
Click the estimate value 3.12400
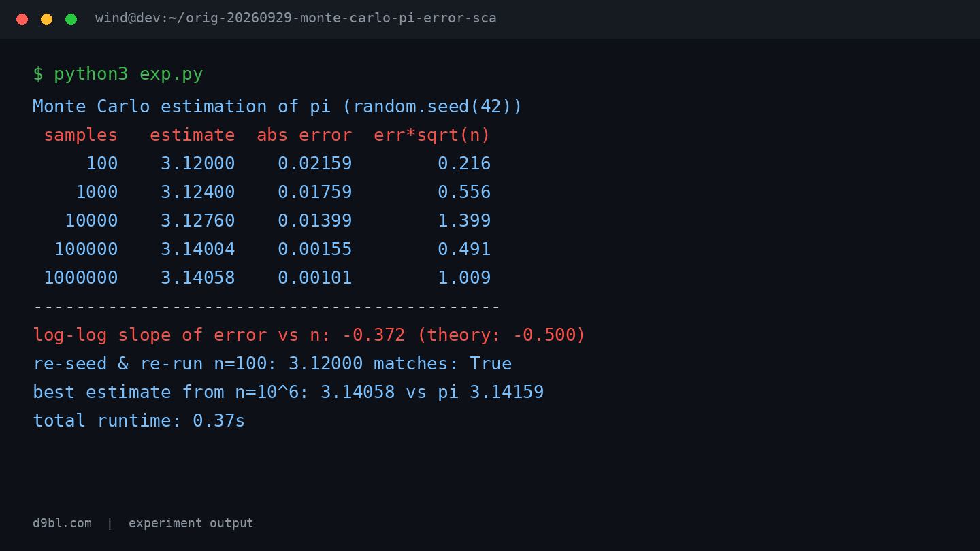(x=198, y=193)
